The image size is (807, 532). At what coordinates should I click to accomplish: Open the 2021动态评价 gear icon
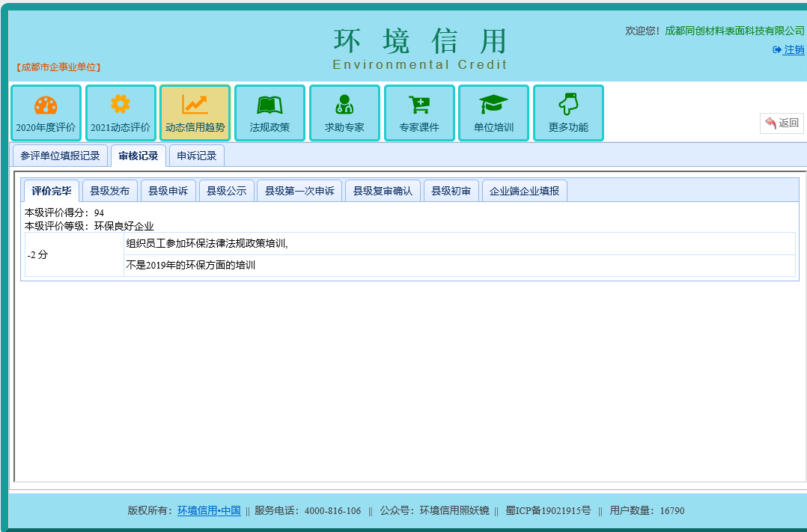[121, 105]
